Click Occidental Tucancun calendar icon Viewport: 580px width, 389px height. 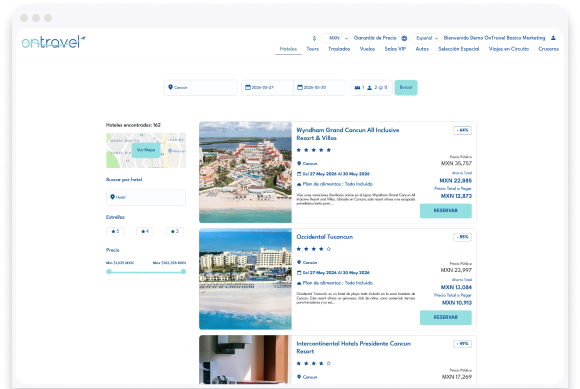[299, 273]
